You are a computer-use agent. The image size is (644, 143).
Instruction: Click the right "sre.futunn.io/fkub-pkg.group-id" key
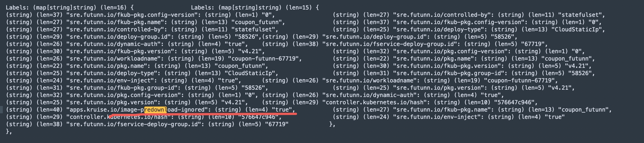[450, 73]
